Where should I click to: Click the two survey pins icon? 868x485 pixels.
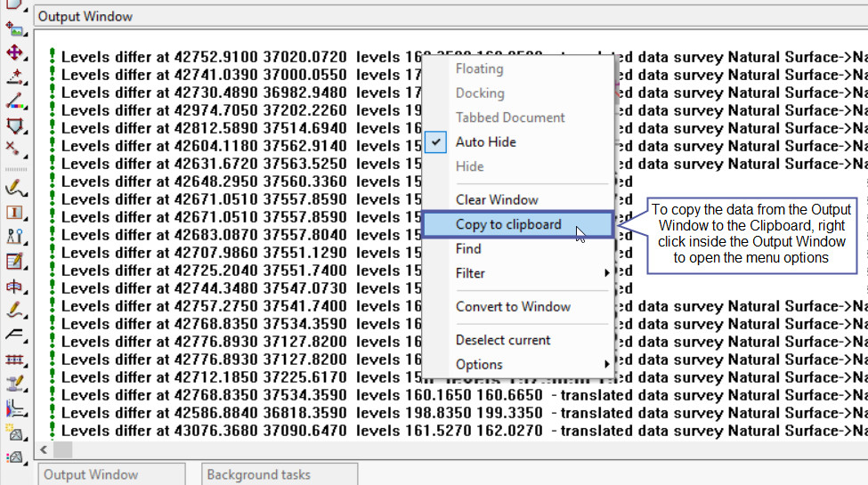pyautogui.click(x=13, y=236)
